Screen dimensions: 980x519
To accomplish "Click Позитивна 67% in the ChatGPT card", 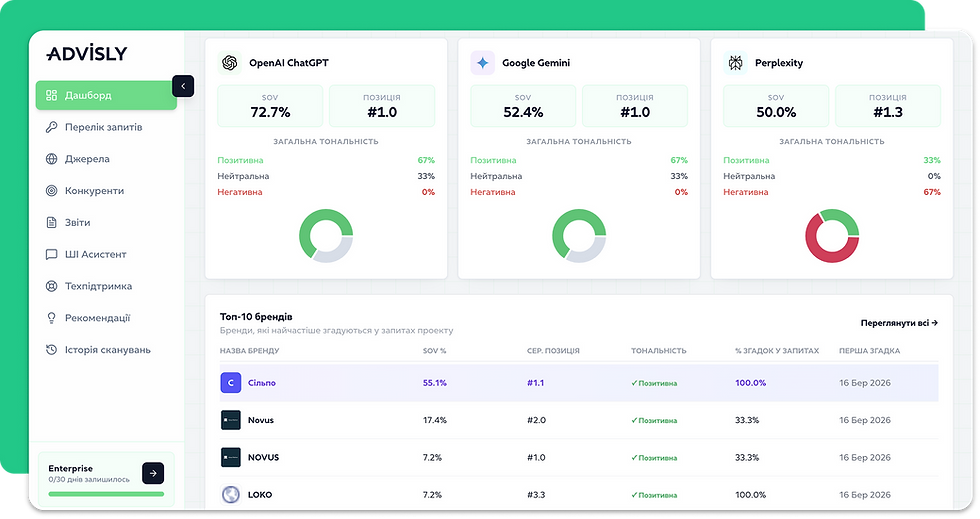I will (326, 161).
